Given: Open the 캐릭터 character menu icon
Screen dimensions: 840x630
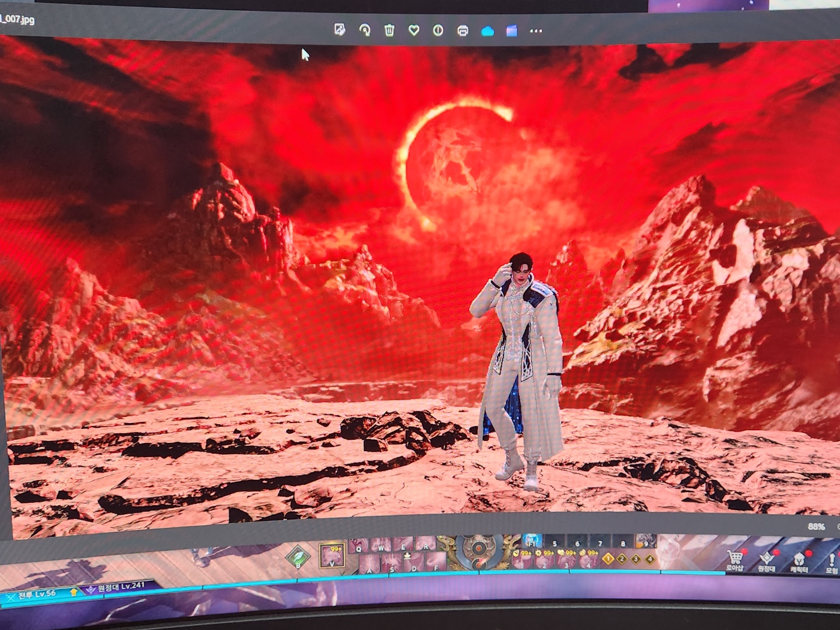Looking at the screenshot, I should (x=799, y=561).
